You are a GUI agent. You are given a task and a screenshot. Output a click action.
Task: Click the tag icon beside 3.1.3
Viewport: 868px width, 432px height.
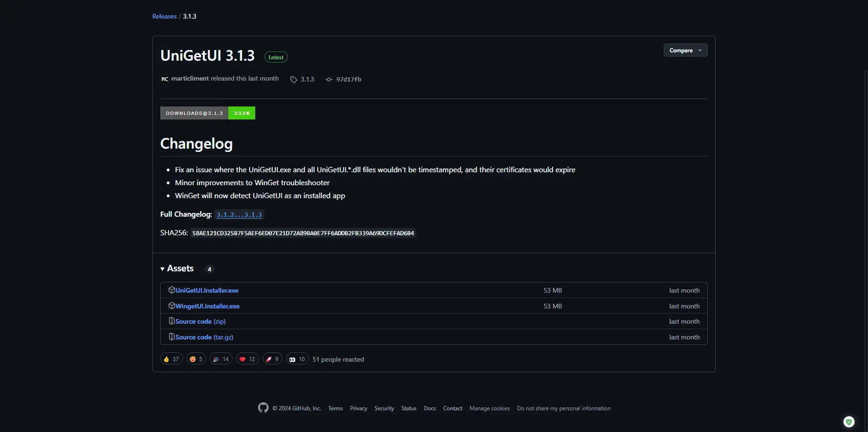pos(294,80)
